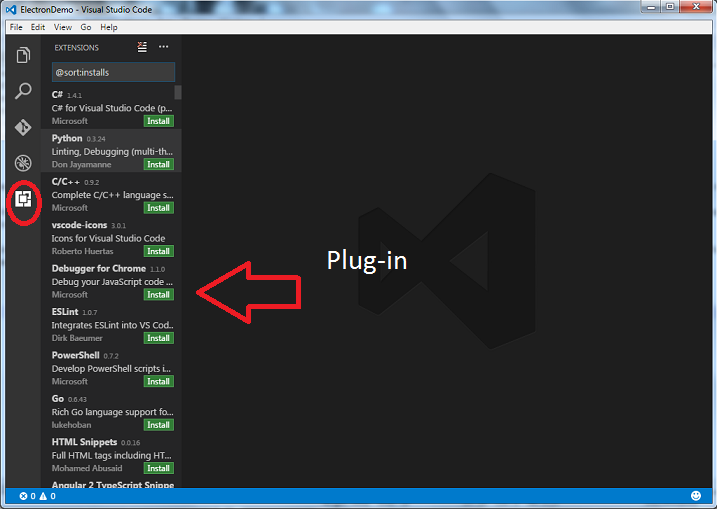Install the Python extension

point(159,165)
